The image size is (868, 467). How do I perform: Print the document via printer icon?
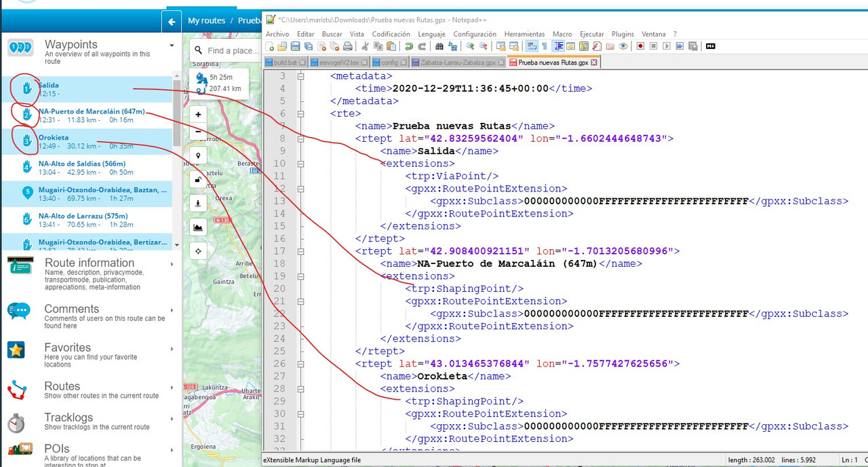tap(347, 46)
